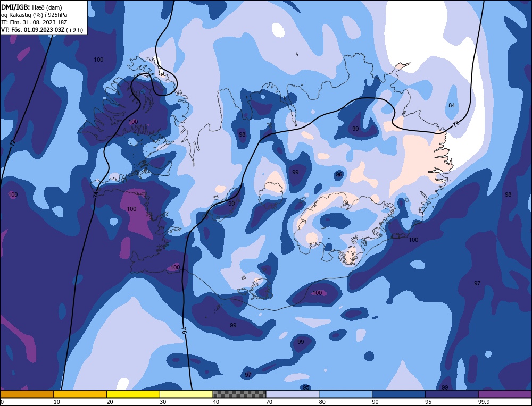Click the "84" humidity value on the map
Viewport: 532px width, 406px height.
pos(452,105)
